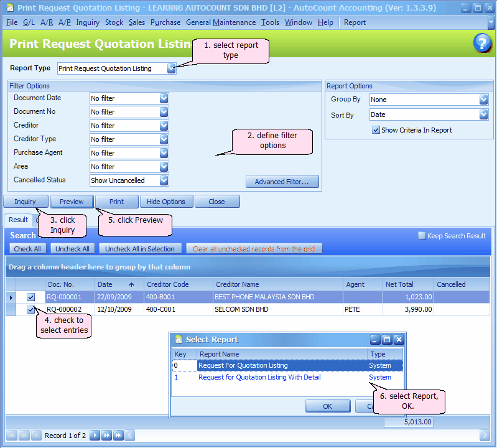Click menu bar overflow arrow at right
Viewport: 497px width, 448px height.
(491, 22)
